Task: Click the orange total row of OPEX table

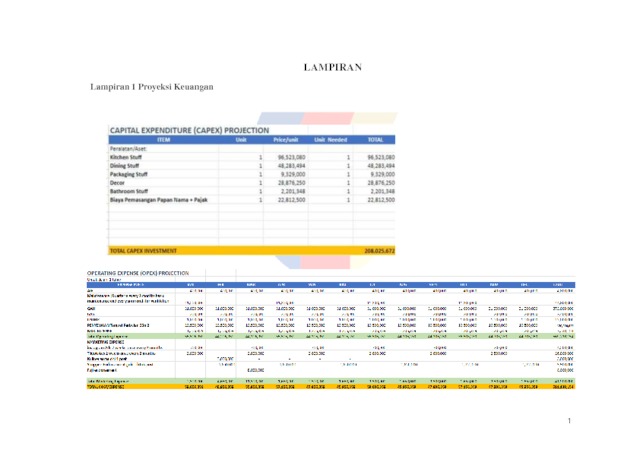Action: tap(331, 386)
